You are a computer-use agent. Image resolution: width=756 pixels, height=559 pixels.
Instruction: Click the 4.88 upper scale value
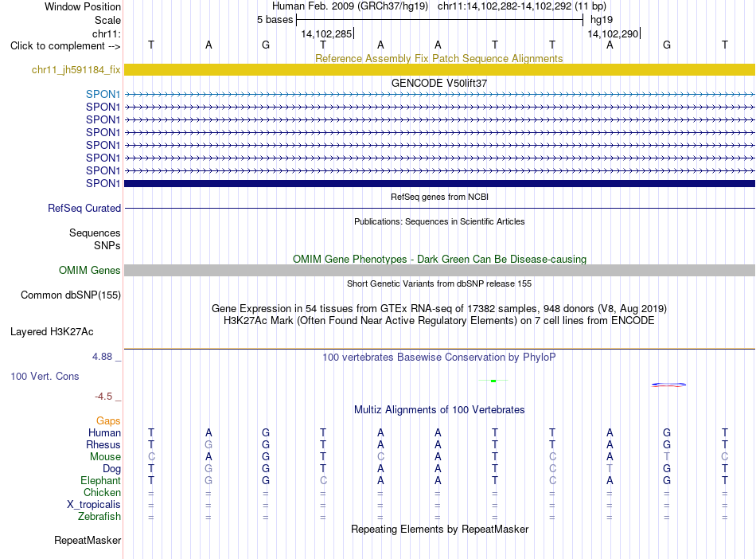(x=102, y=357)
